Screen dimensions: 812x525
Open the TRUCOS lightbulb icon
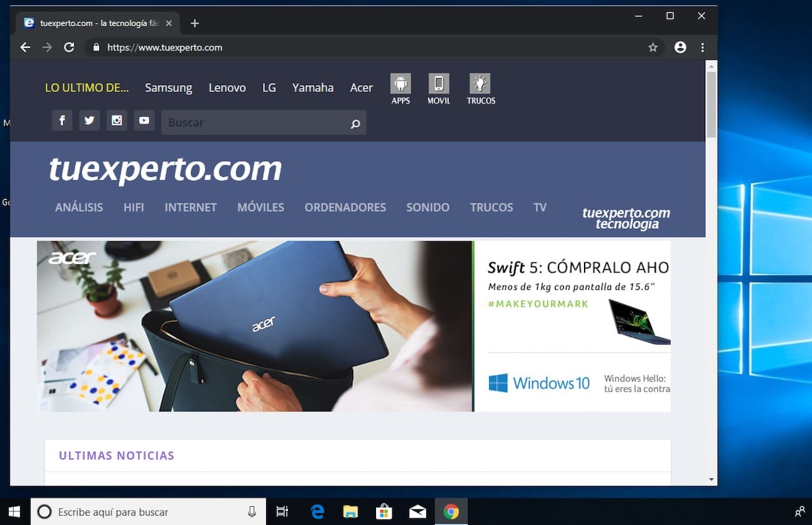point(480,84)
